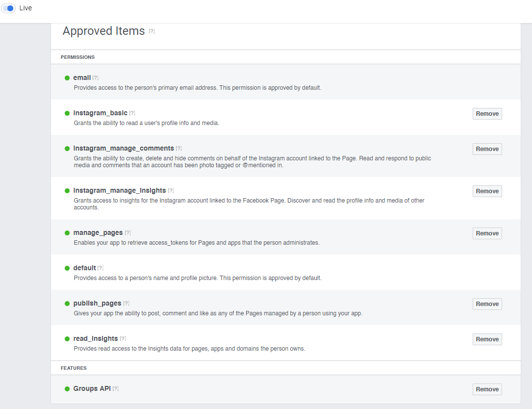Remove the publish_pages permission
532x409 pixels.
487,304
